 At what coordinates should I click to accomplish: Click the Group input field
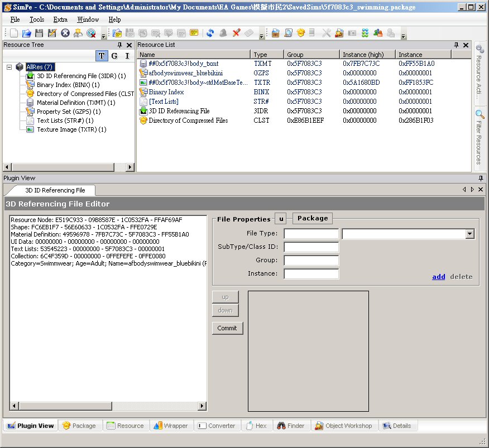(311, 261)
